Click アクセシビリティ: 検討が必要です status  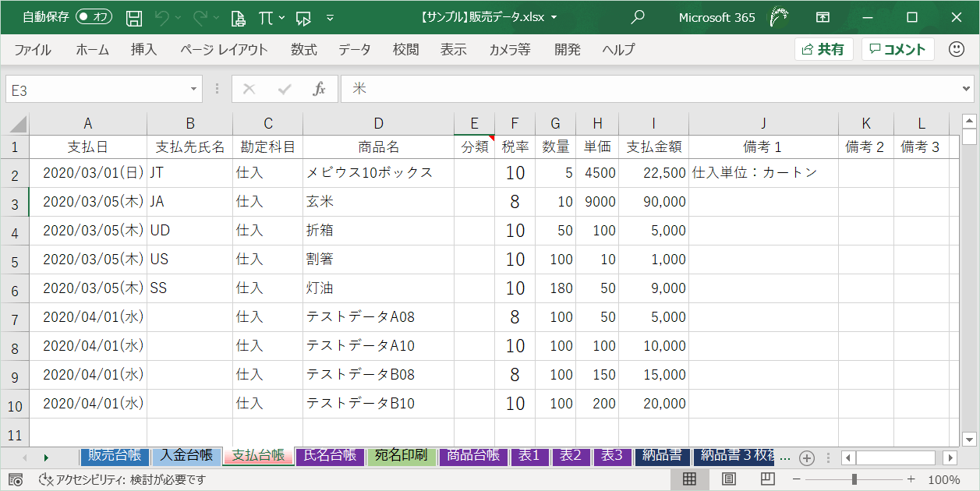click(122, 479)
